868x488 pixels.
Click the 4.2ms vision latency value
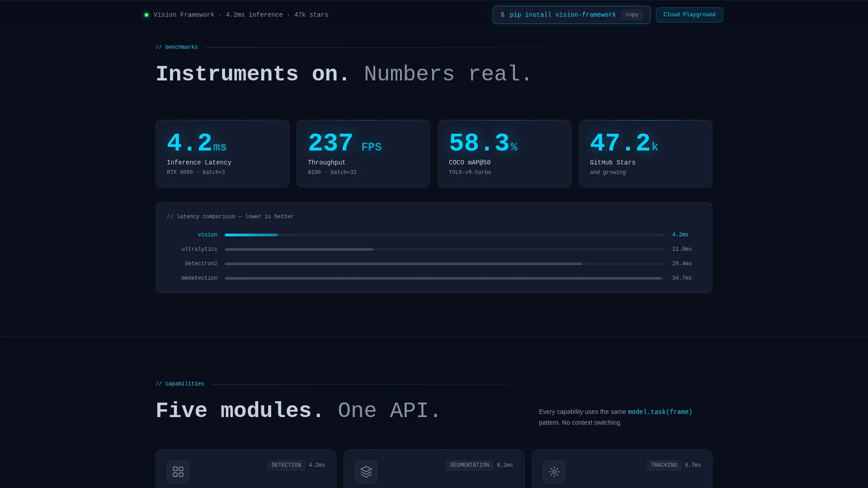680,235
